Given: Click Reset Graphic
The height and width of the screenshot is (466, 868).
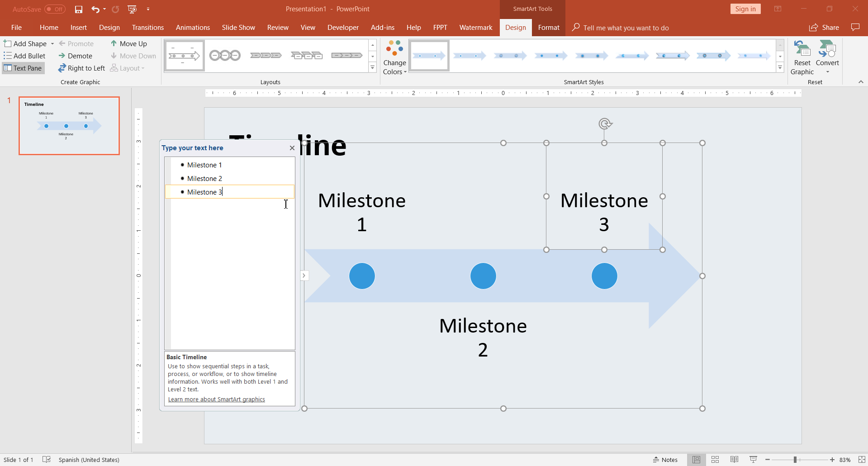Looking at the screenshot, I should click(x=802, y=56).
